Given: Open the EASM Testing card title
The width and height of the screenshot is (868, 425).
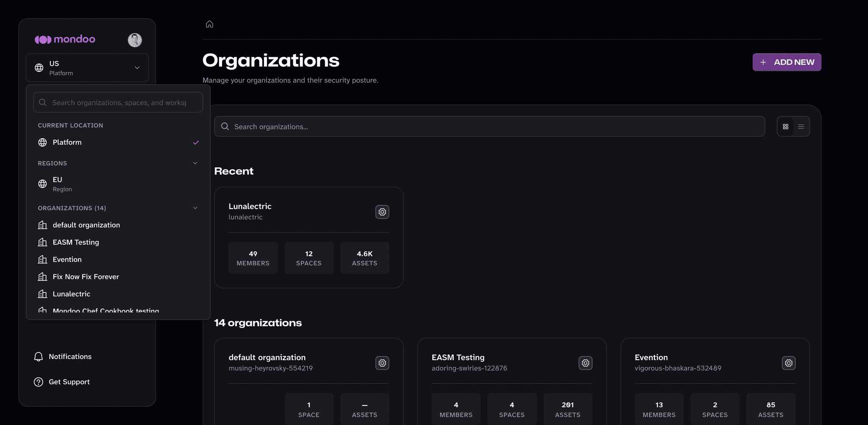Looking at the screenshot, I should click(x=458, y=358).
